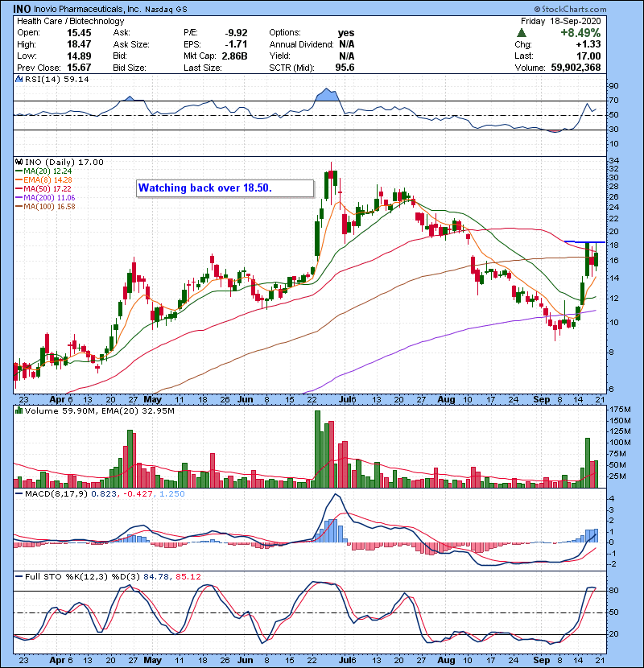Image resolution: width=644 pixels, height=668 pixels.
Task: Click the RSI 70 level axis label
Action: (613, 101)
